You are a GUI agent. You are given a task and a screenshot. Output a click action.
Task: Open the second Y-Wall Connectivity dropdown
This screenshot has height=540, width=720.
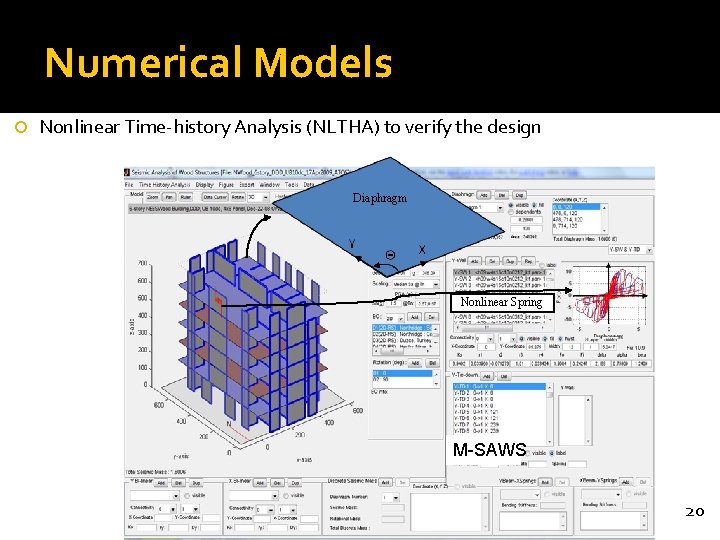click(508, 339)
